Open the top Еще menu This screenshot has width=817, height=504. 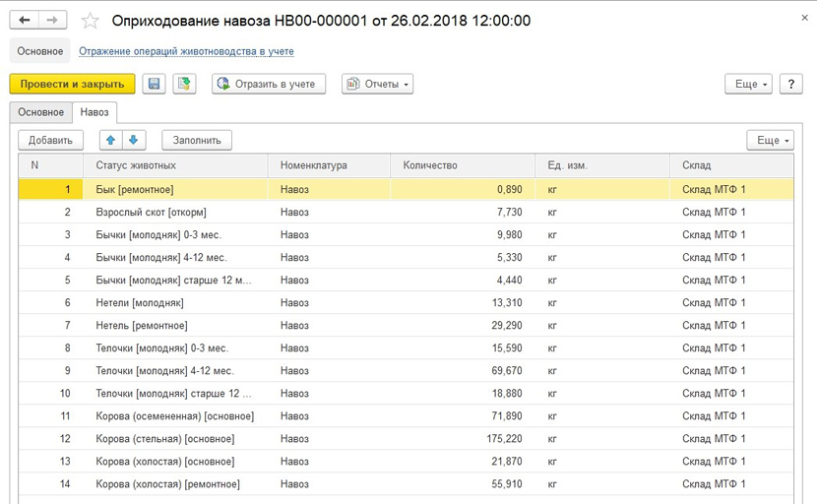point(751,85)
